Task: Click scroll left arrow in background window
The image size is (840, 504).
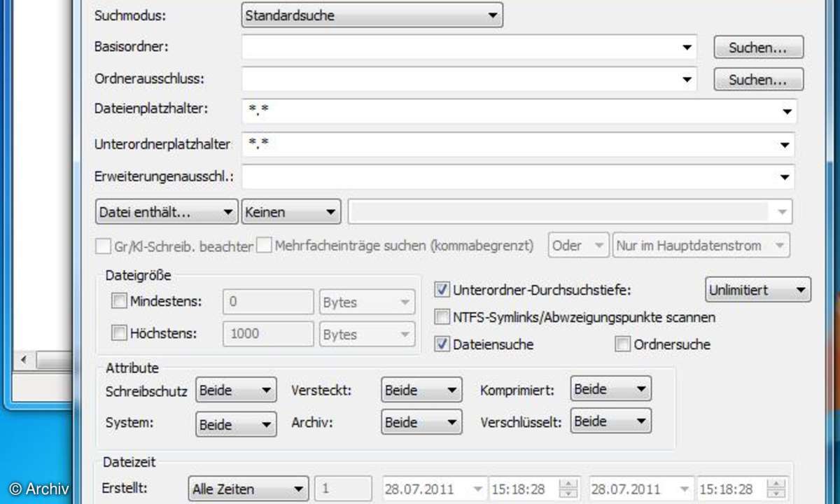Action: pyautogui.click(x=24, y=360)
